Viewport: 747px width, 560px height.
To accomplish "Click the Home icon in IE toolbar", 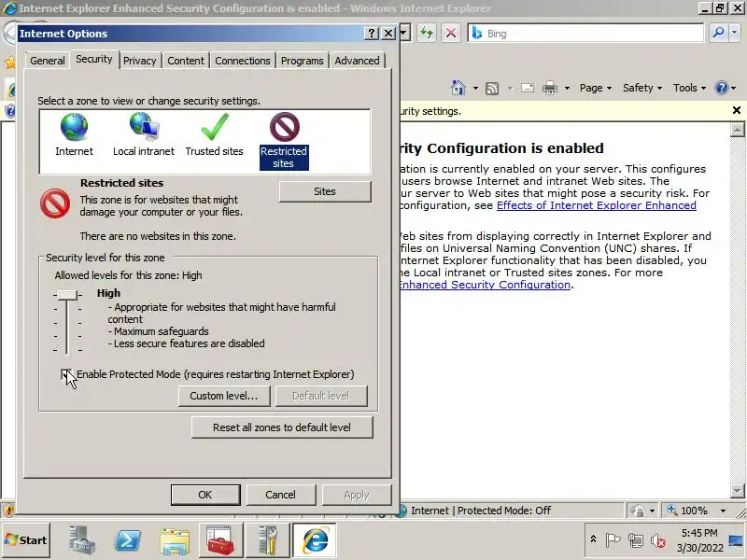I will [x=458, y=88].
